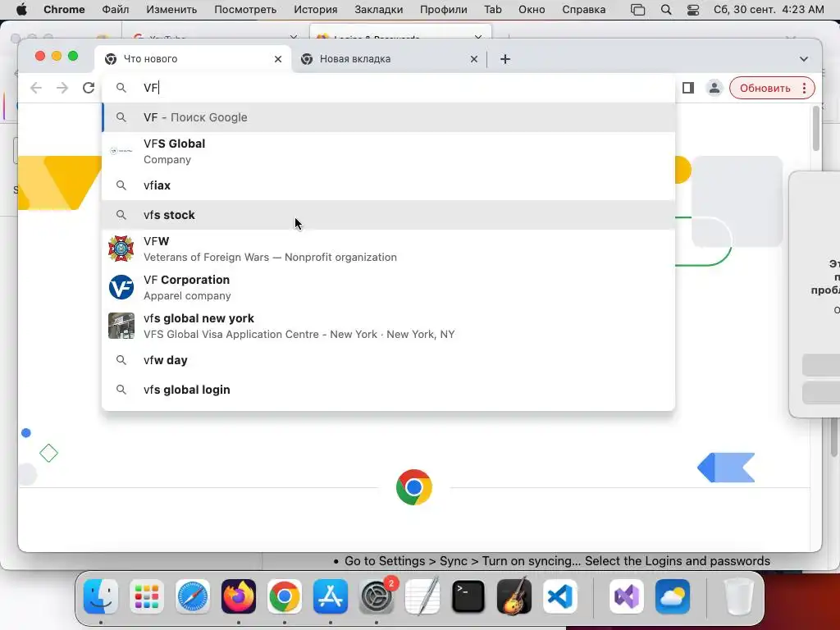This screenshot has width=840, height=630.
Task: Choose VFW Veterans of Foreign Wars suggestion
Action: (x=388, y=249)
